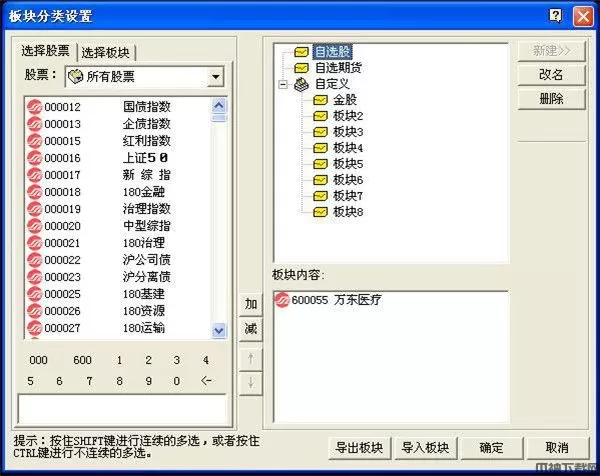The image size is (600, 476).
Task: Click the 减 remove button
Action: coord(251,329)
